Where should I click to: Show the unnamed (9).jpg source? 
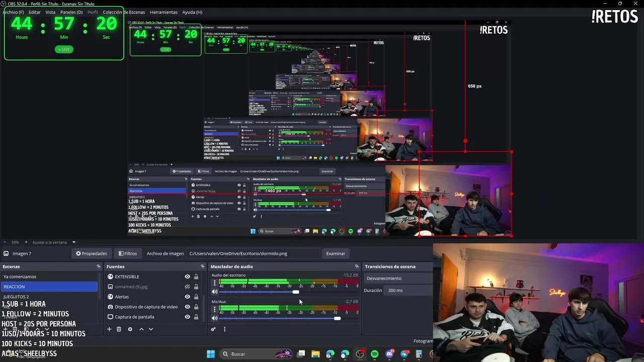(x=188, y=287)
